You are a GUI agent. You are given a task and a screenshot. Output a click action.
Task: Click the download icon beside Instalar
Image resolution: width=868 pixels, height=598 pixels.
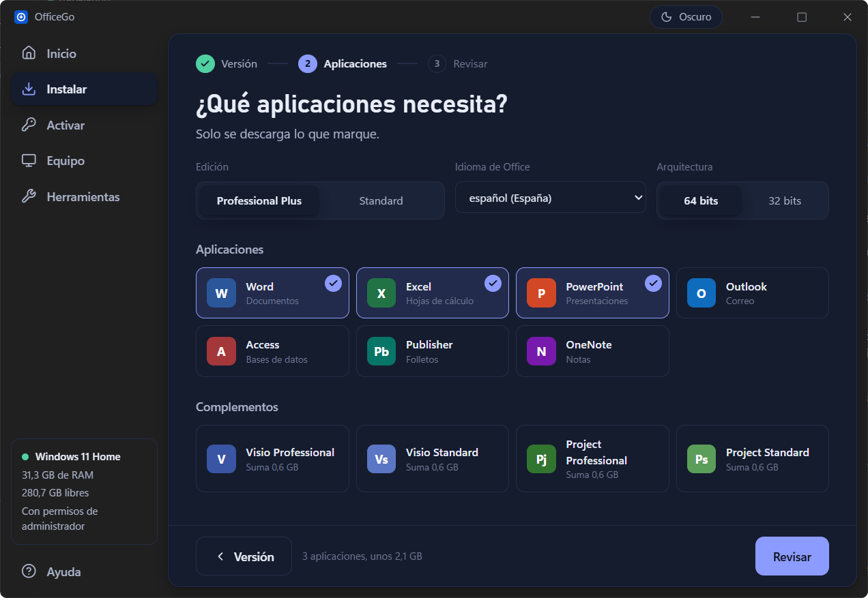point(29,89)
